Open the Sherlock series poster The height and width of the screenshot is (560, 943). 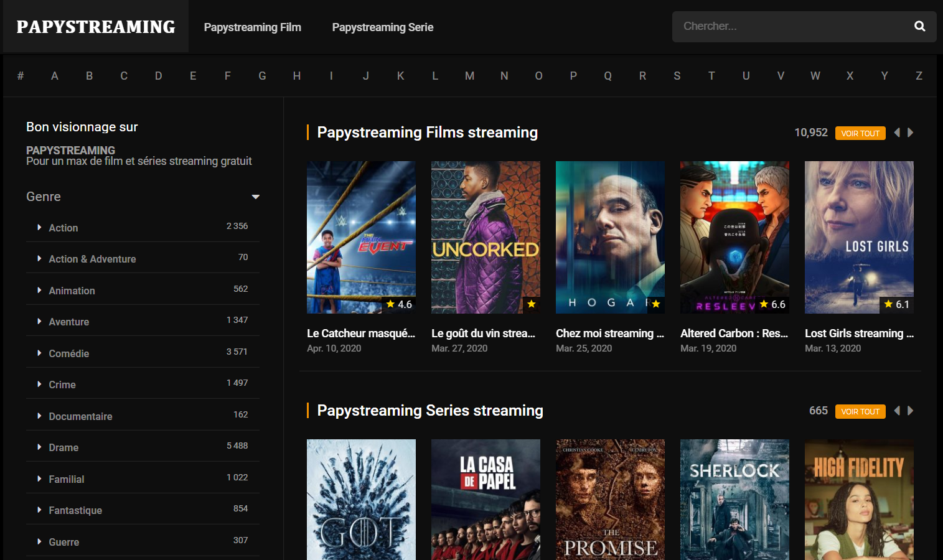coord(734,500)
